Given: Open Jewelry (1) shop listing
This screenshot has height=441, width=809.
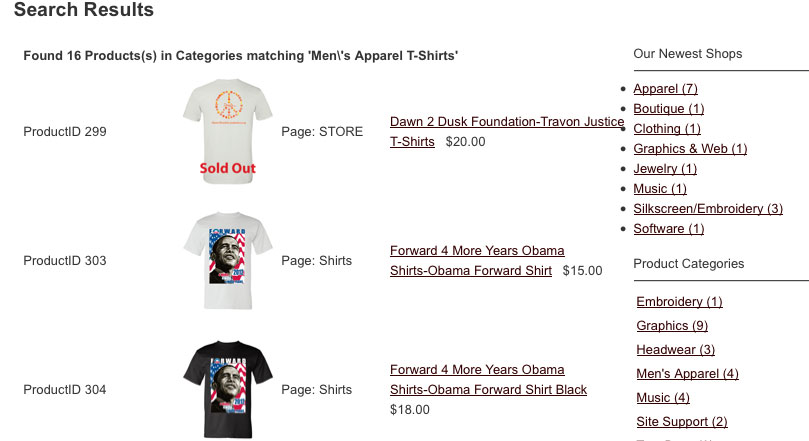Looking at the screenshot, I should pos(665,169).
